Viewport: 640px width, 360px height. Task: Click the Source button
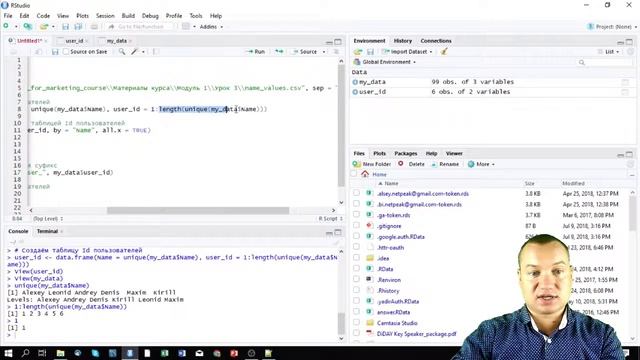pos(304,52)
